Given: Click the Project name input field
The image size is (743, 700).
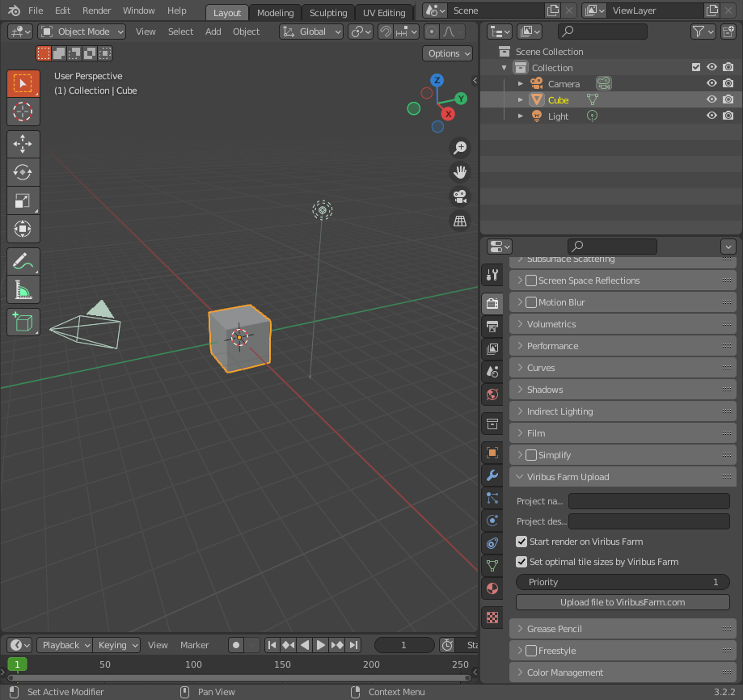Looking at the screenshot, I should point(648,501).
